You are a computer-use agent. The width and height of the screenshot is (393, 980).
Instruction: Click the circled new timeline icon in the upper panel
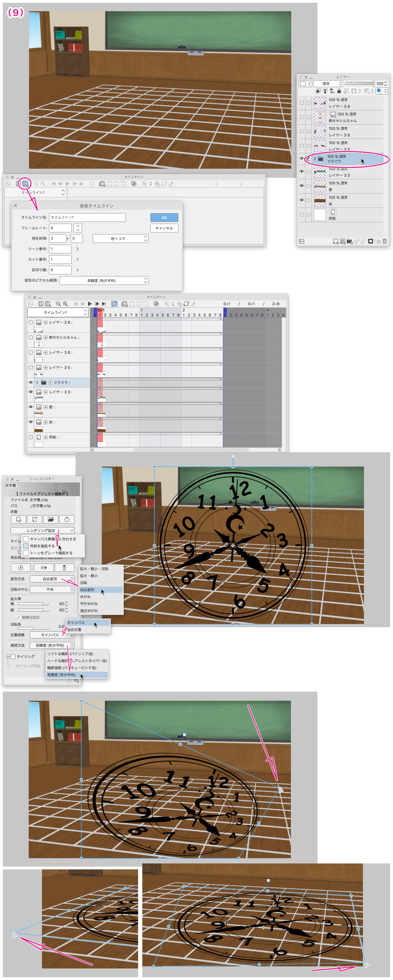[x=25, y=184]
